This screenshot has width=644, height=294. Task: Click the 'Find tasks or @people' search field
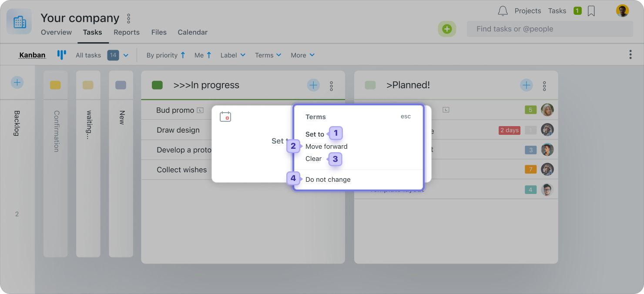tap(550, 29)
